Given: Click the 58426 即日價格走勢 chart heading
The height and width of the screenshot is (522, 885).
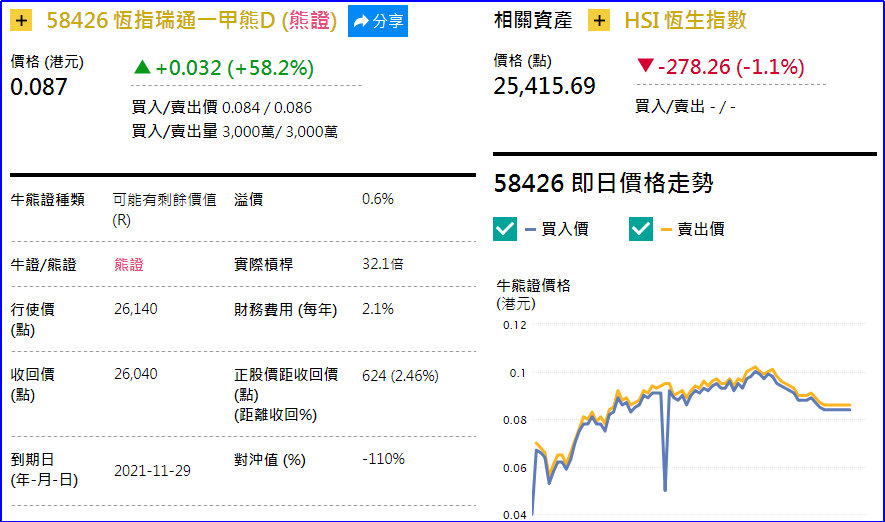Looking at the screenshot, I should click(x=604, y=183).
